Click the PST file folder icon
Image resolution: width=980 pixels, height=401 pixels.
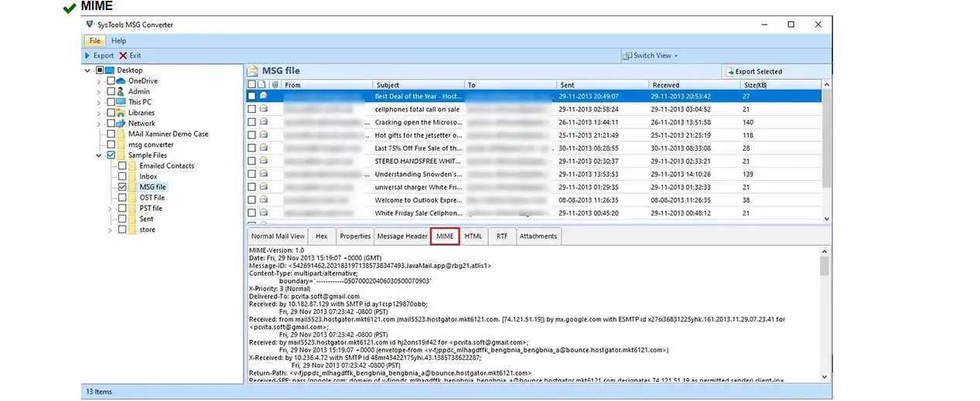133,209
